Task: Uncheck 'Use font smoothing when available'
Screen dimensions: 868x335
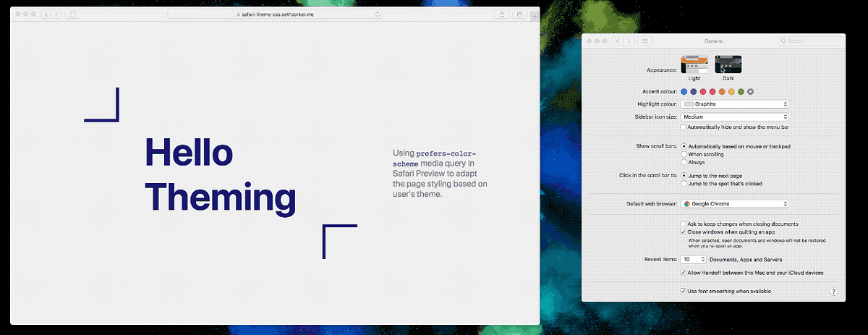Action: click(x=684, y=291)
